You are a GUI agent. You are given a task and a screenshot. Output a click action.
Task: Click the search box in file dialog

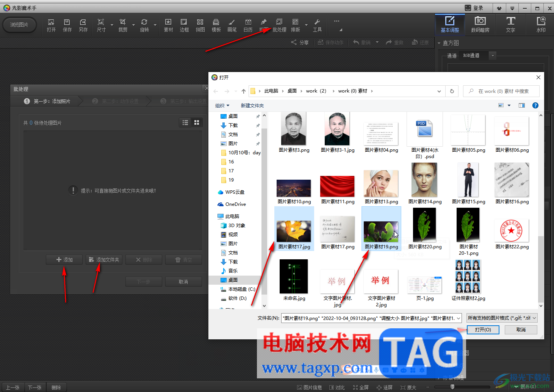click(501, 91)
